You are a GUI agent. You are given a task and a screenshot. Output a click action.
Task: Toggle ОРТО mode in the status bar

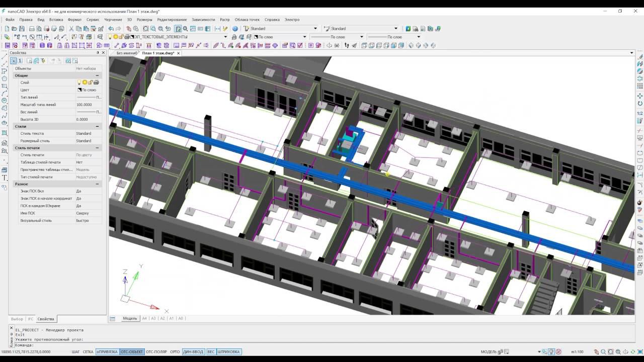(175, 352)
